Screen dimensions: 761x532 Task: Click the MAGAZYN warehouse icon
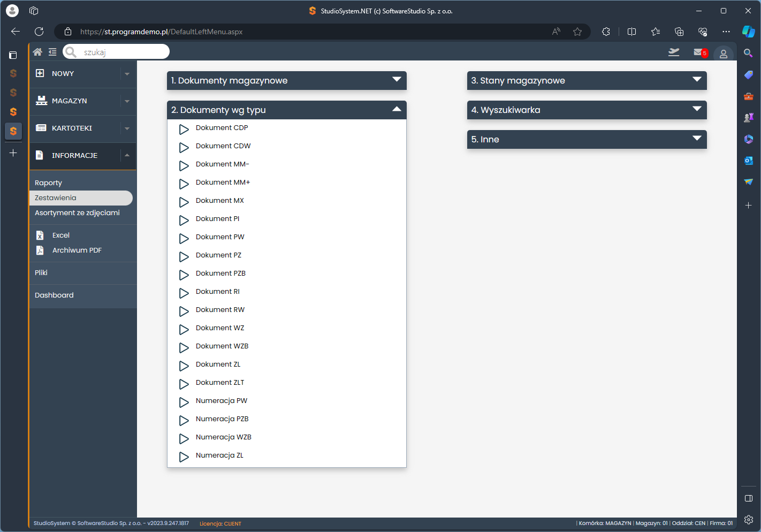[41, 101]
